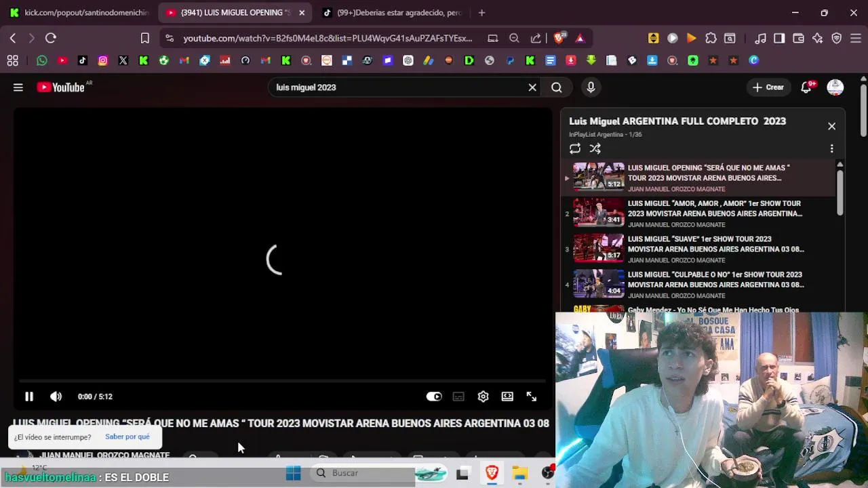Open the YouTube account avatar menu
The image size is (868, 488).
835,87
